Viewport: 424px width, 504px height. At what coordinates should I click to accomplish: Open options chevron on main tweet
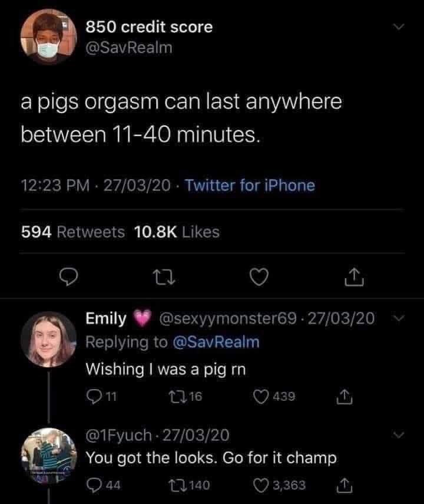[400, 28]
